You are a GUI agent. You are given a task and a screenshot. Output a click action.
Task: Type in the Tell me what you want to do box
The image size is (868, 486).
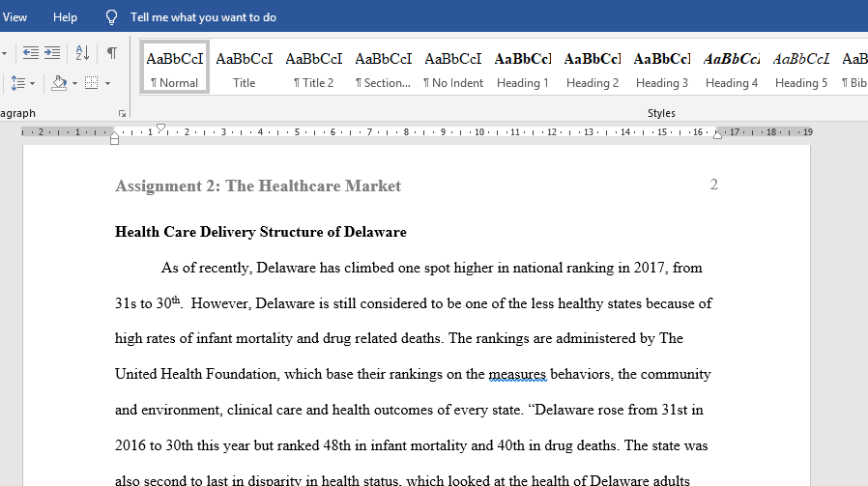click(x=203, y=17)
